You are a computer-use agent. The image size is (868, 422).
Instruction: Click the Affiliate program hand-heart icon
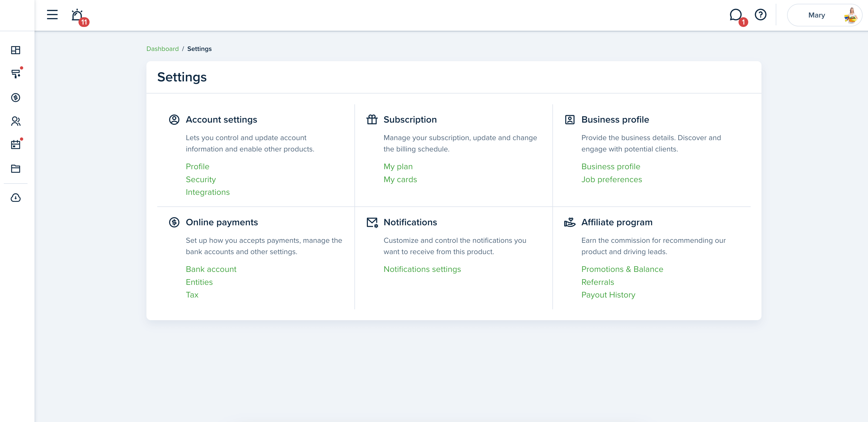570,222
